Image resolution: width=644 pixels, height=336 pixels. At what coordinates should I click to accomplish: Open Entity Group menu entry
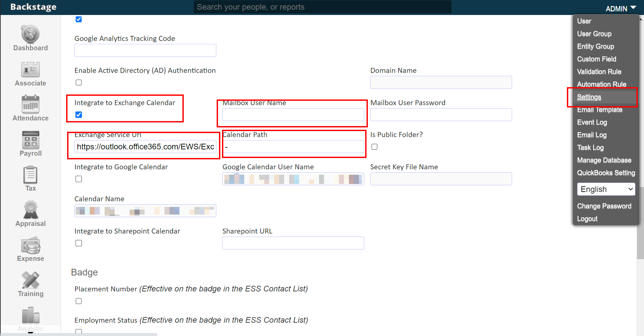coord(595,47)
